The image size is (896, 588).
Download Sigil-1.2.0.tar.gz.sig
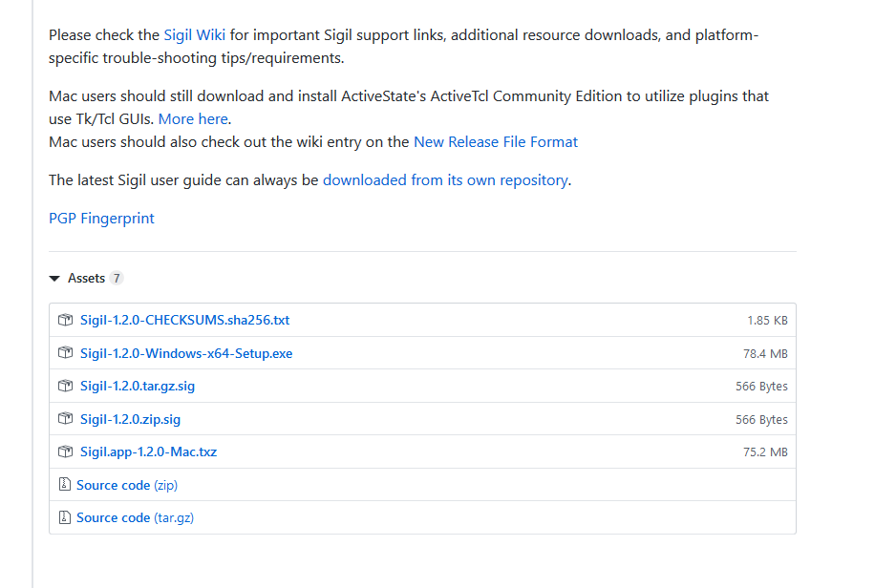[138, 386]
